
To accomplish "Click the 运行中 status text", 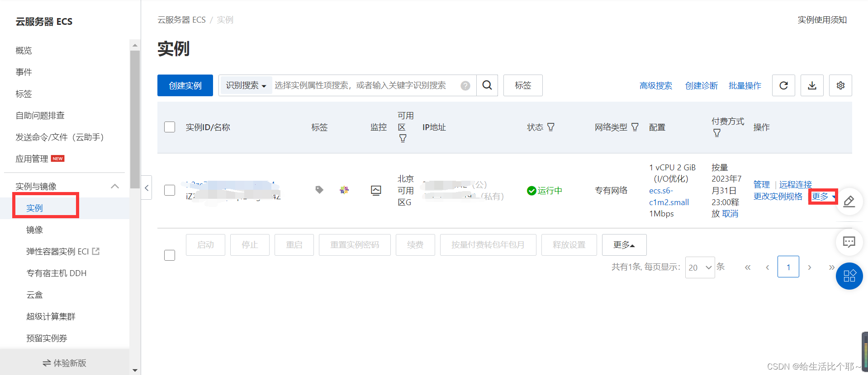I will [x=550, y=191].
